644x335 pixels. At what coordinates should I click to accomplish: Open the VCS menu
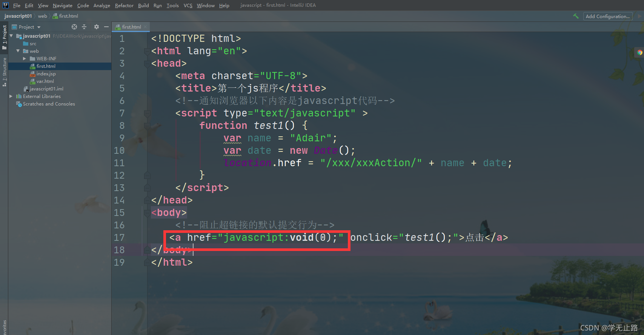[x=188, y=5]
